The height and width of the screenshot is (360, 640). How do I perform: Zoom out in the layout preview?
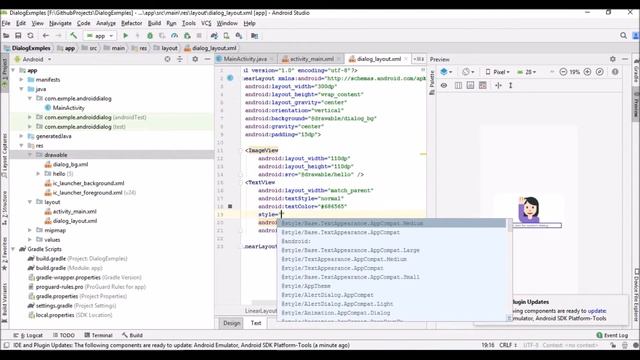point(563,72)
